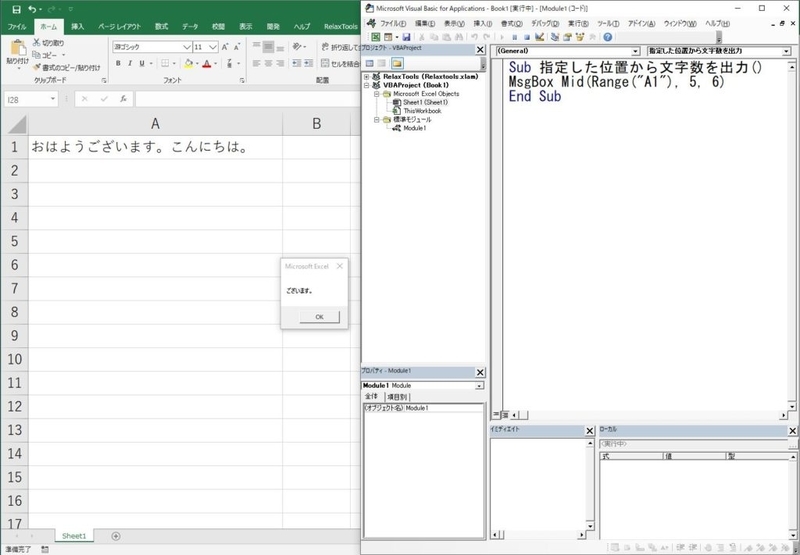800x555 pixels.
Task: Click the View Code icon in Project pane
Action: point(370,63)
